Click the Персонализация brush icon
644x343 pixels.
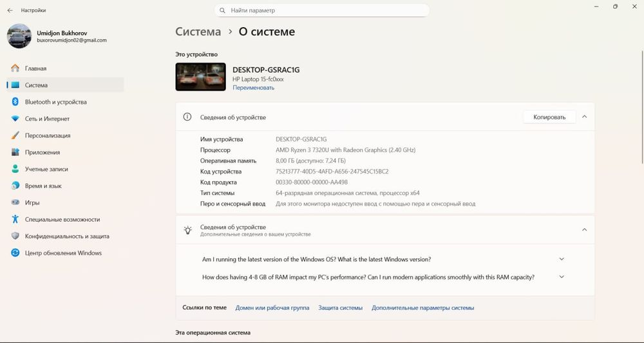coord(15,135)
